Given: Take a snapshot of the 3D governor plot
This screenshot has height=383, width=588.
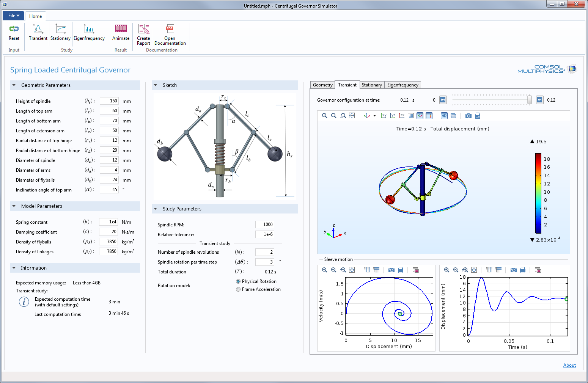Looking at the screenshot, I should pos(469,116).
